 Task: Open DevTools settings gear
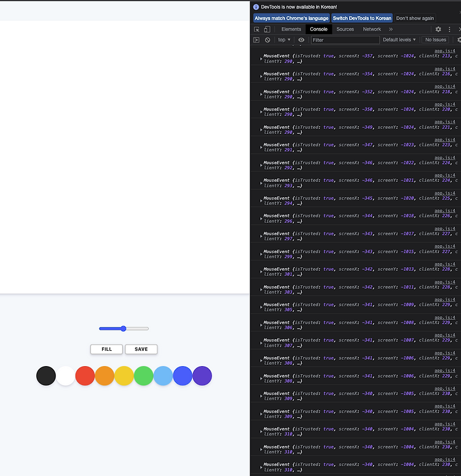(438, 29)
